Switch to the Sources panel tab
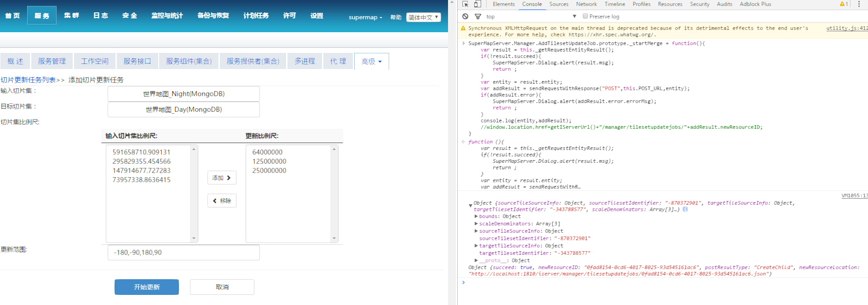This screenshot has height=305, width=868. [559, 4]
